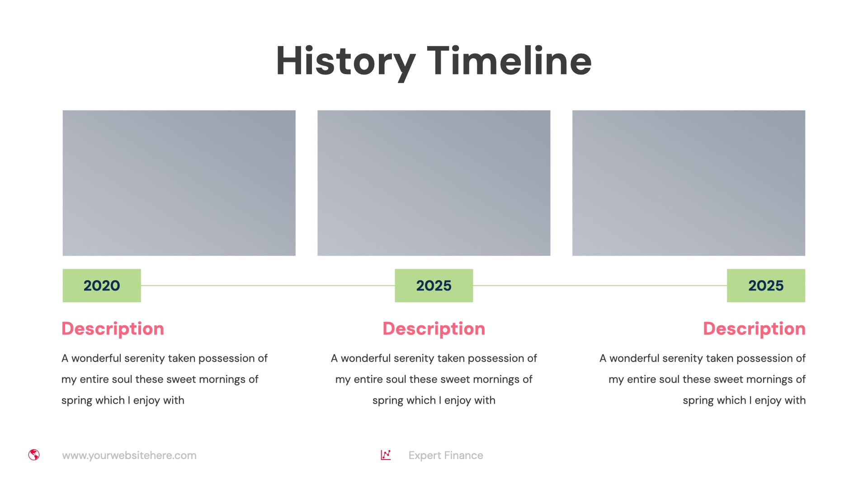This screenshot has height=488, width=868.
Task: Click the globe/website icon bottom left
Action: point(33,455)
